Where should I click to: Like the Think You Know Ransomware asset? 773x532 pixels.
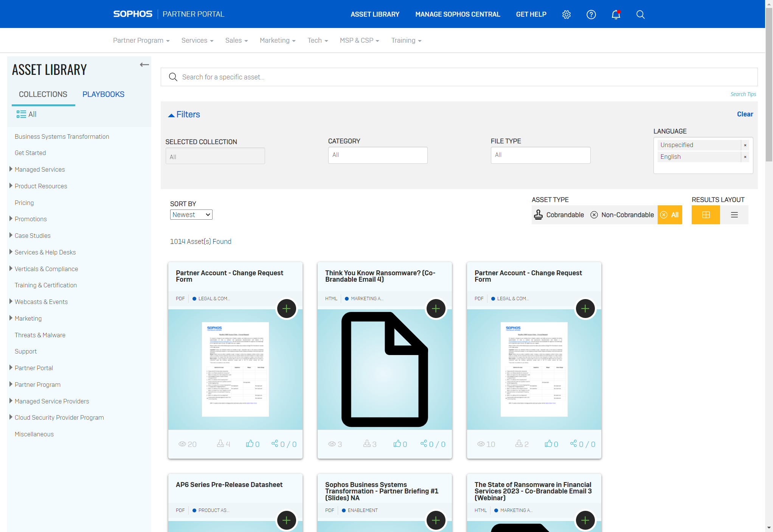397,444
